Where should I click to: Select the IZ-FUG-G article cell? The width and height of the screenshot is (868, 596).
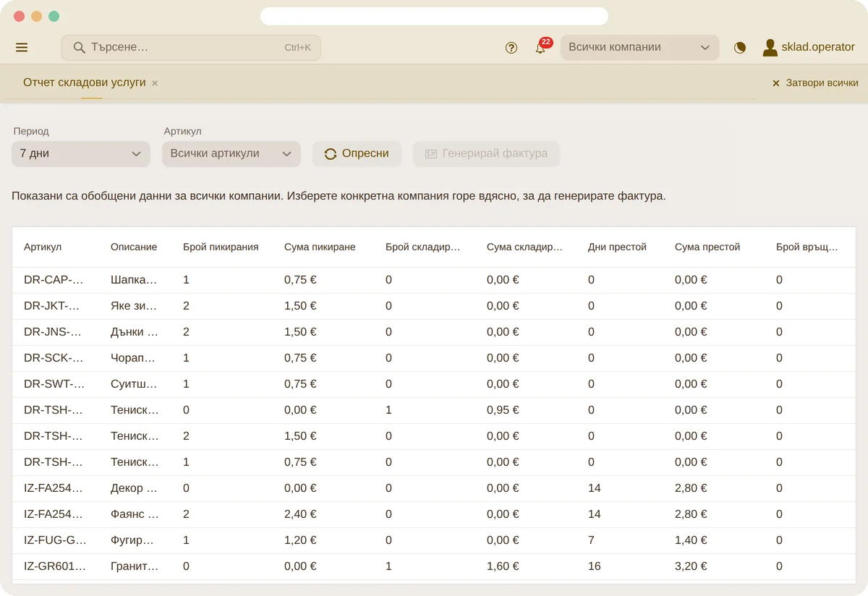point(56,540)
